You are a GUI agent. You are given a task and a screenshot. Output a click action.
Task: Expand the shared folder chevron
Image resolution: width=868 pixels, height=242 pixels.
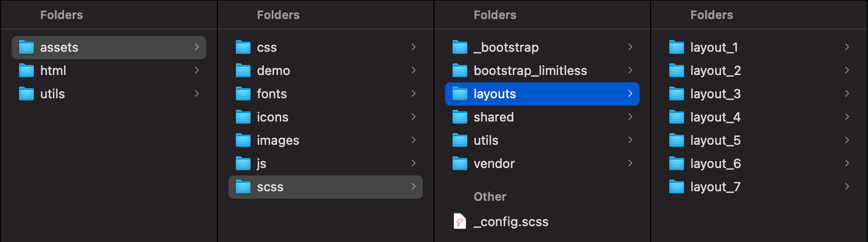click(630, 117)
